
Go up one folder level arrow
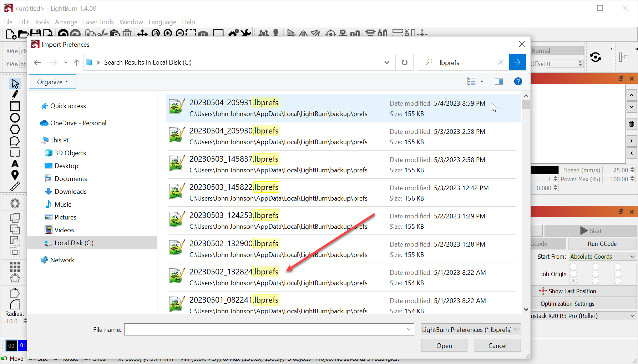pyautogui.click(x=77, y=62)
